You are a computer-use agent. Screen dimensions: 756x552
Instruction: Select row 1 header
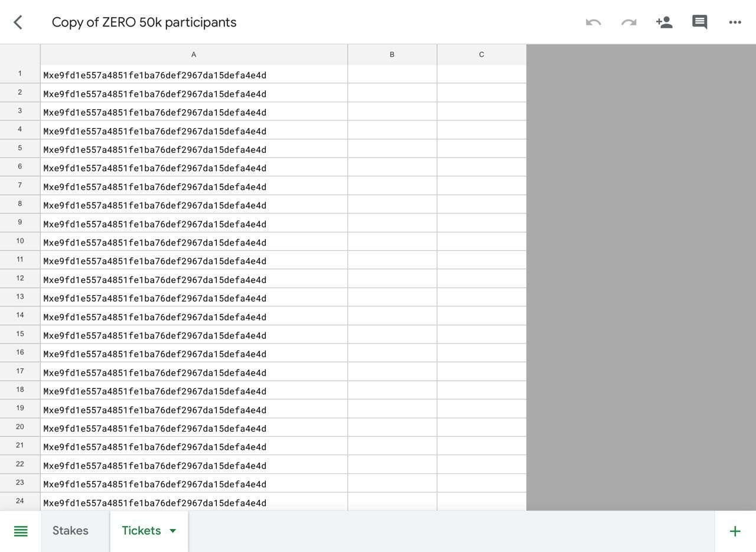pos(20,74)
